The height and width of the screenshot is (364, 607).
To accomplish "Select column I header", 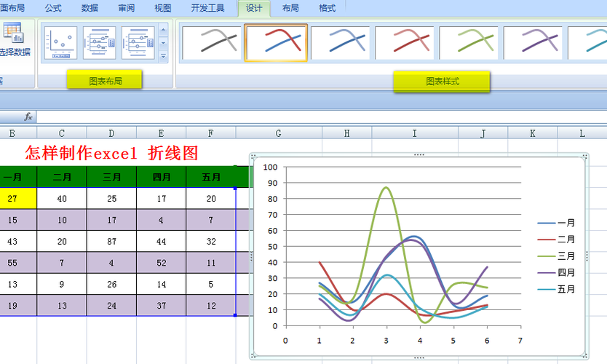I will 415,133.
